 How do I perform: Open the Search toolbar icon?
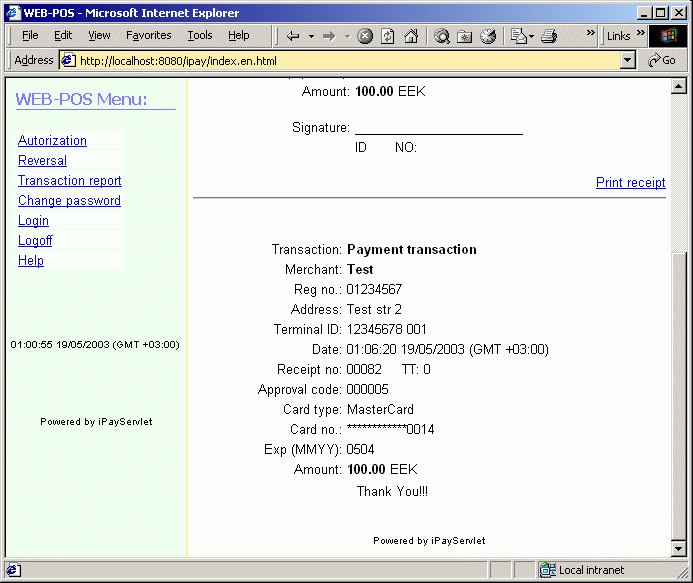click(x=442, y=36)
